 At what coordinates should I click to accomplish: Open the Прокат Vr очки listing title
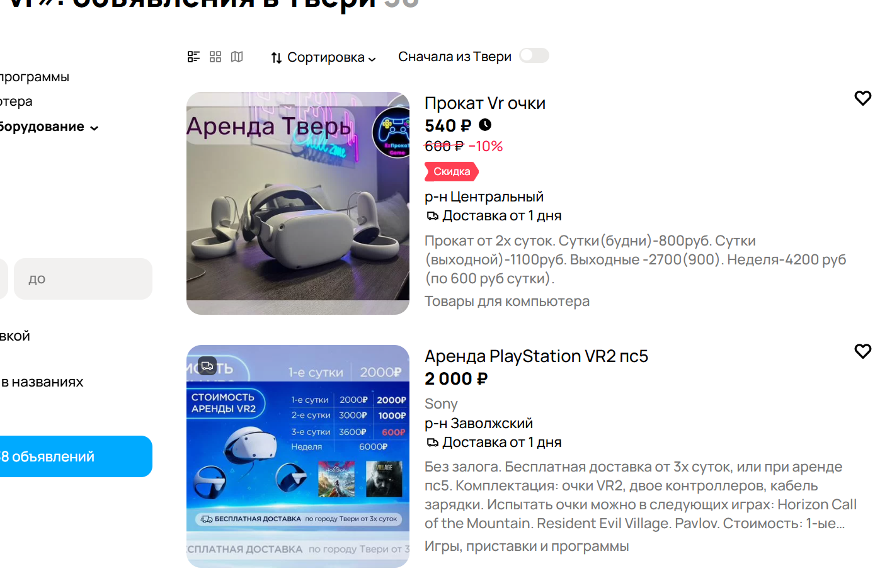[x=485, y=103]
